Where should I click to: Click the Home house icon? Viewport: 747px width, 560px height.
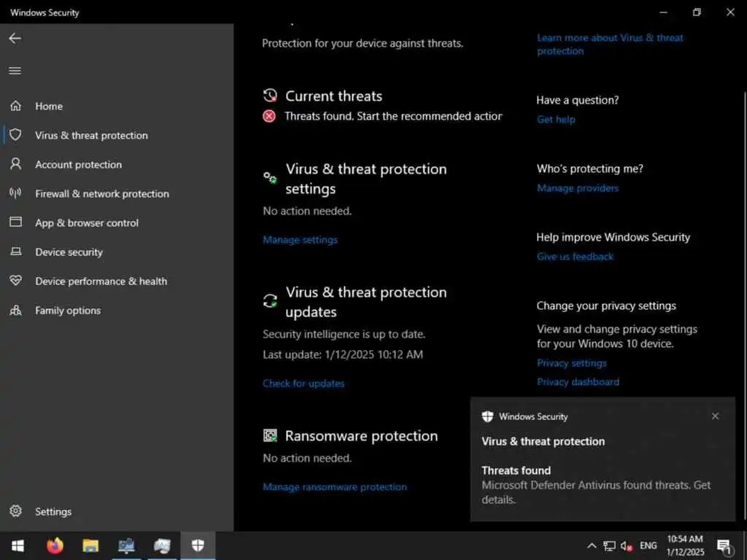(16, 106)
